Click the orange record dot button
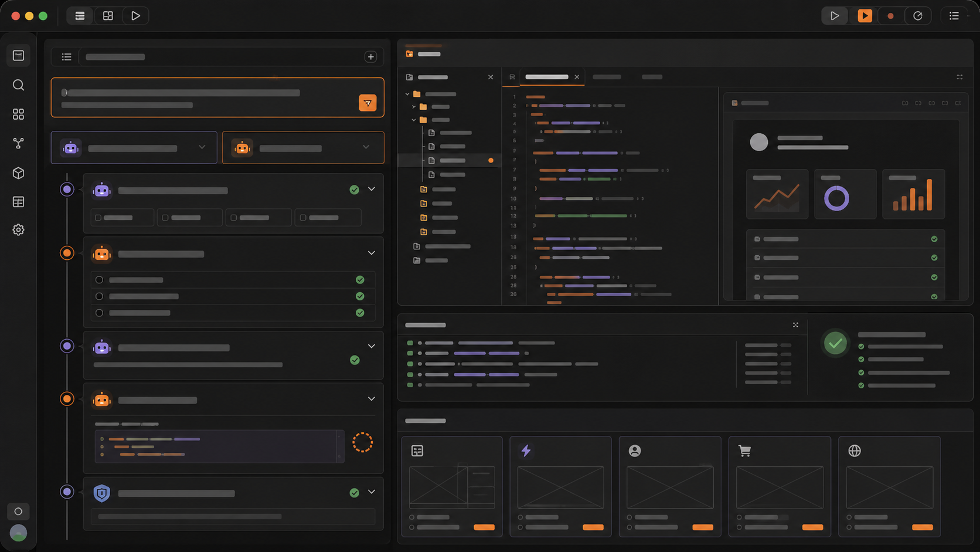980x552 pixels. (x=890, y=16)
